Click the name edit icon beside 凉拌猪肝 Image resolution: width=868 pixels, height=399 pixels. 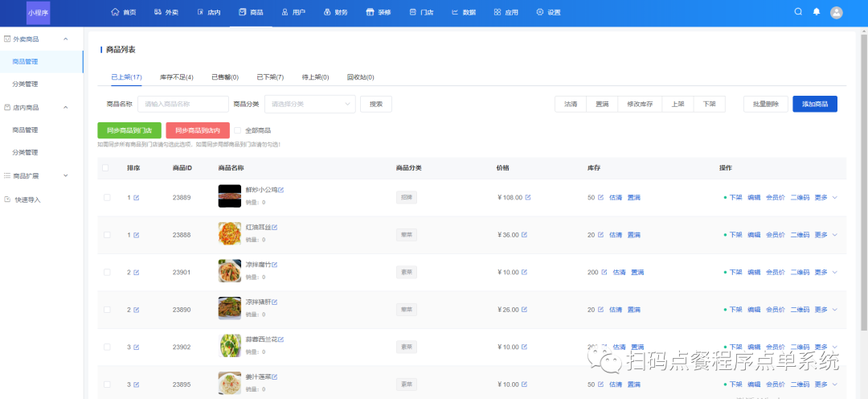point(275,302)
